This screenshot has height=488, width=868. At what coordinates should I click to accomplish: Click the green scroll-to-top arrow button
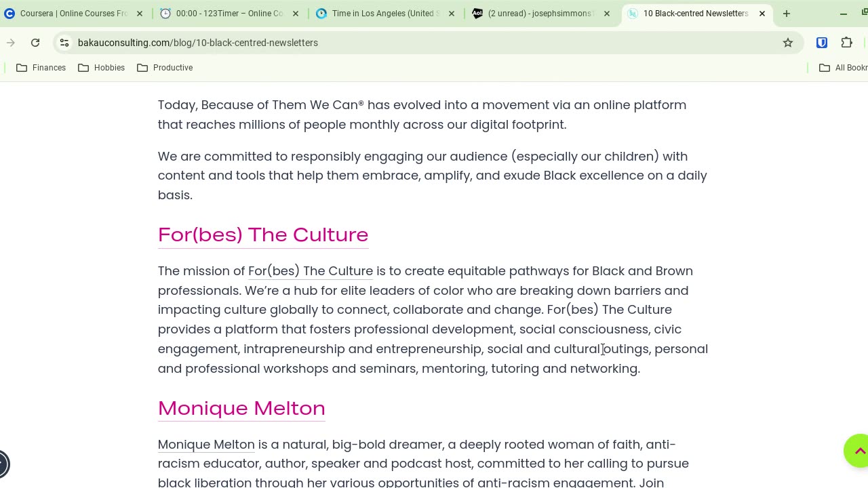(857, 451)
